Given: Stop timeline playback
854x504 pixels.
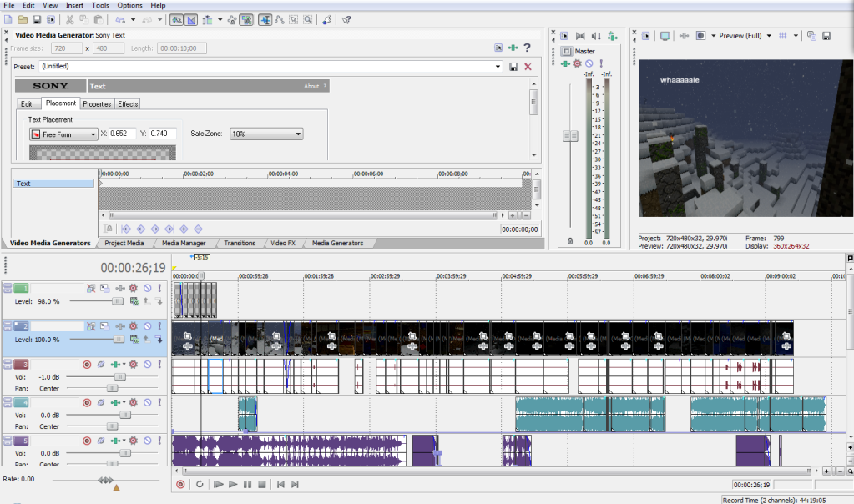Looking at the screenshot, I should pyautogui.click(x=261, y=484).
